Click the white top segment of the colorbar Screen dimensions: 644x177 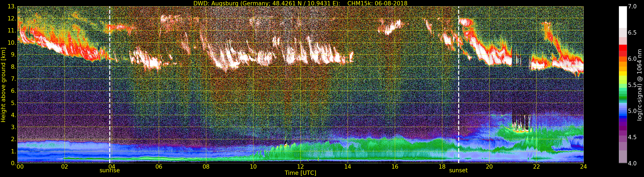point(623,17)
